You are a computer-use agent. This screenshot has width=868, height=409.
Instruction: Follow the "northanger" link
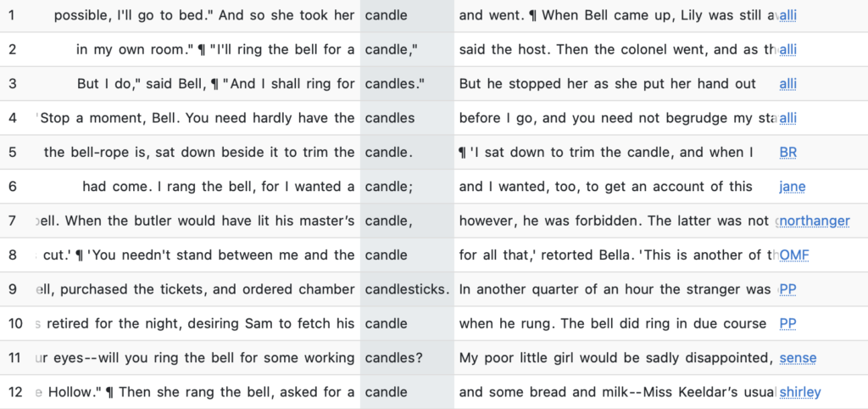[814, 221]
